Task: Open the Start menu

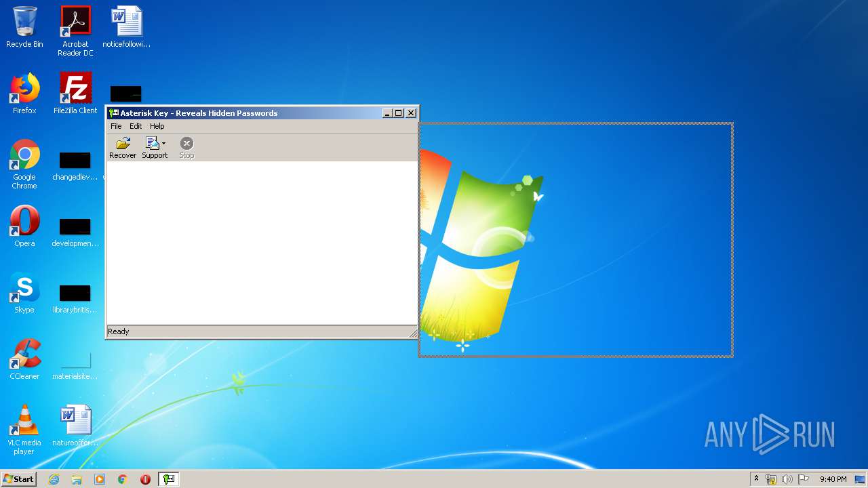Action: coord(18,479)
